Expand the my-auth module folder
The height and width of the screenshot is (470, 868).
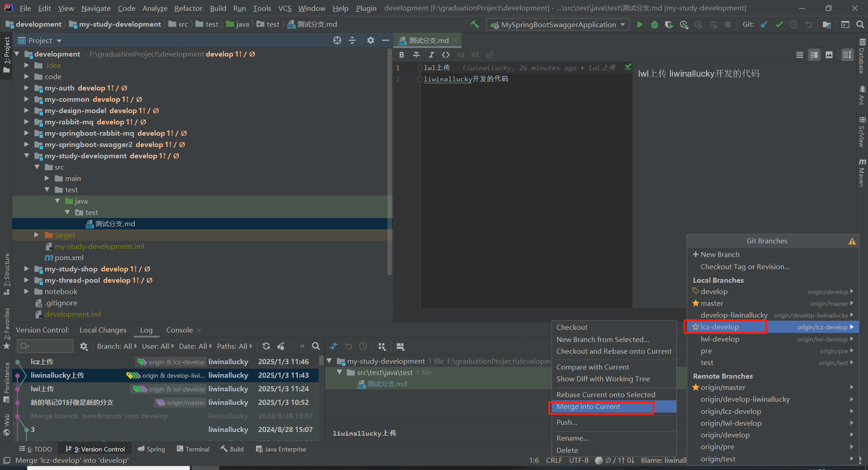[27, 88]
